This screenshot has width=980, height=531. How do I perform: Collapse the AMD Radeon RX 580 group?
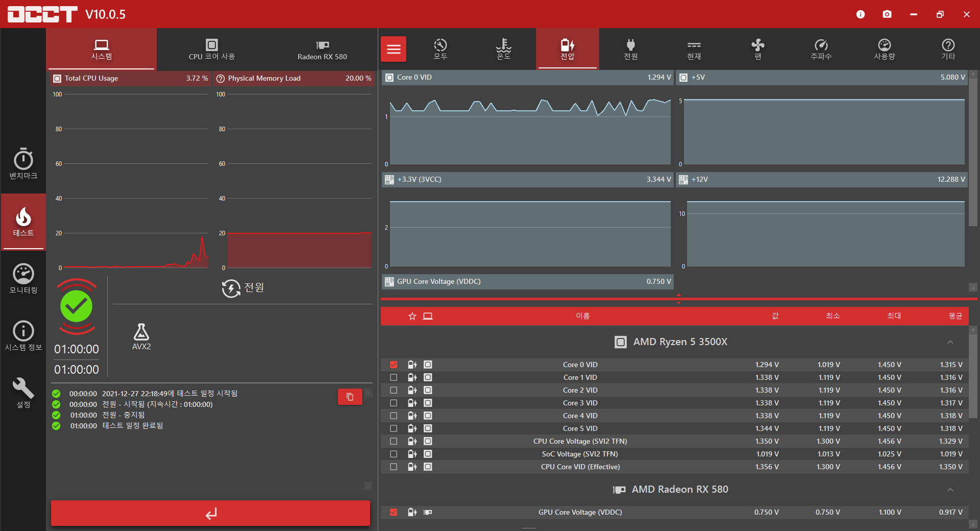[x=950, y=490]
